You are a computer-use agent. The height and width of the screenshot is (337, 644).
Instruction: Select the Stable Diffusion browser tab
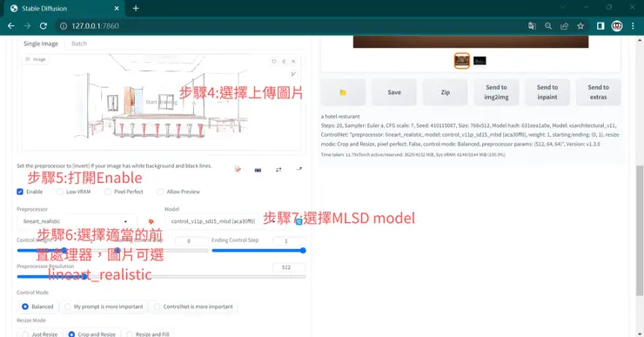click(64, 8)
